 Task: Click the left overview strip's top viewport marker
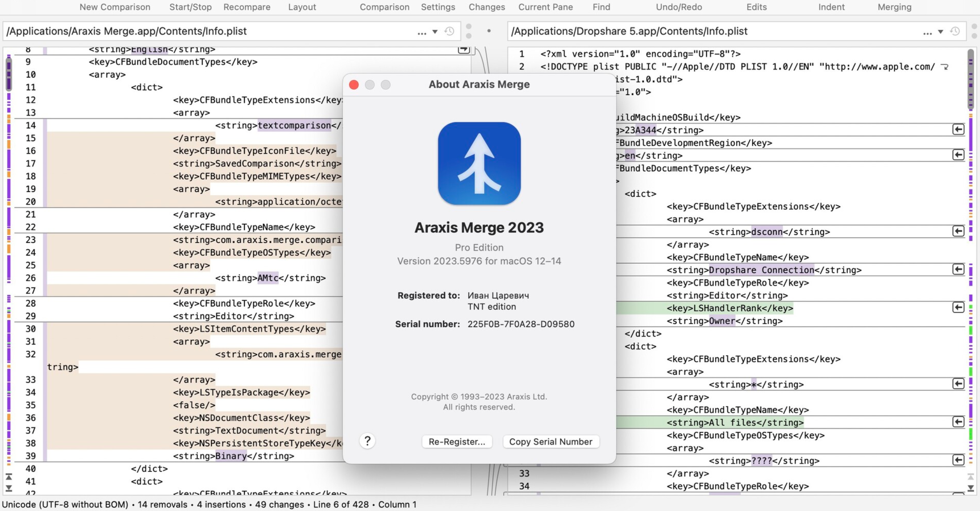click(9, 75)
